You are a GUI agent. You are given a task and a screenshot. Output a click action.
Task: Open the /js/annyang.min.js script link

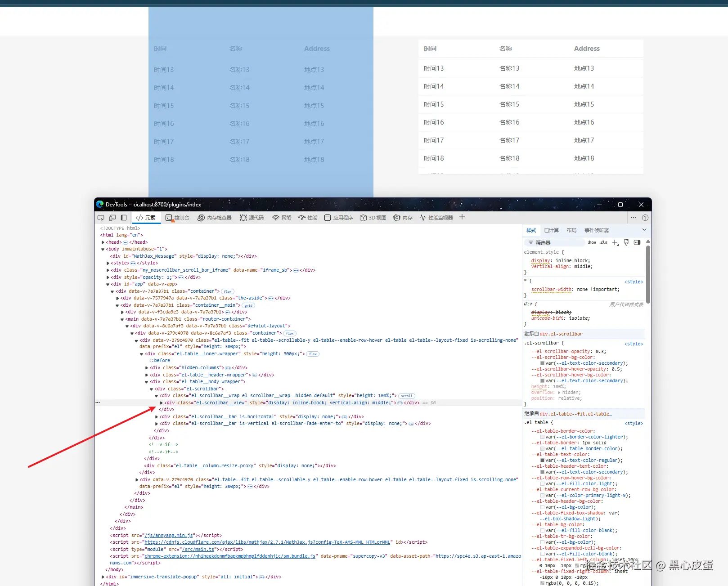point(168,536)
